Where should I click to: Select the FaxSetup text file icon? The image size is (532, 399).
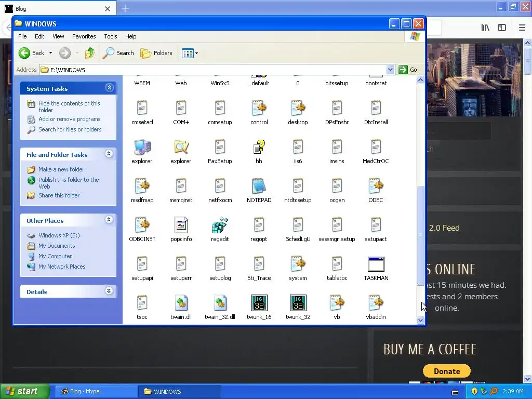tap(220, 147)
